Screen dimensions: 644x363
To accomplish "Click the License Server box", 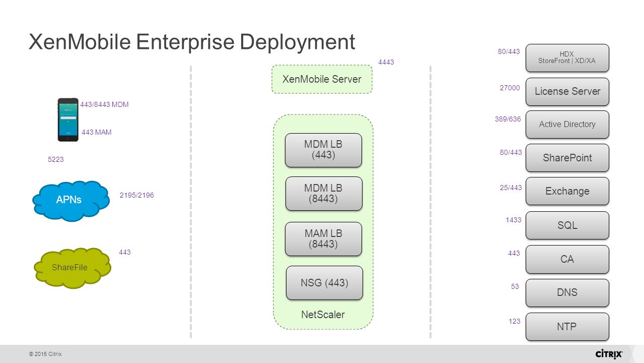I will click(567, 91).
